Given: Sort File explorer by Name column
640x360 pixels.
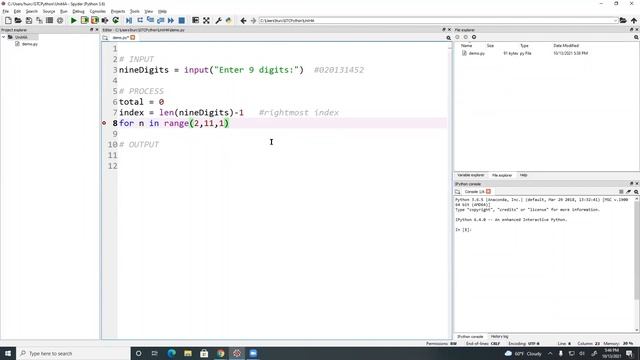Looking at the screenshot, I should (467, 46).
